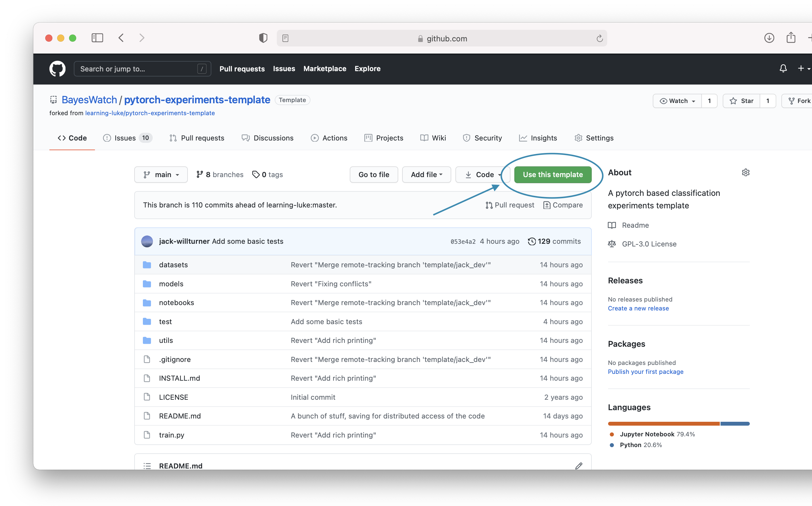
Task: Click the About settings gear icon
Action: click(745, 172)
